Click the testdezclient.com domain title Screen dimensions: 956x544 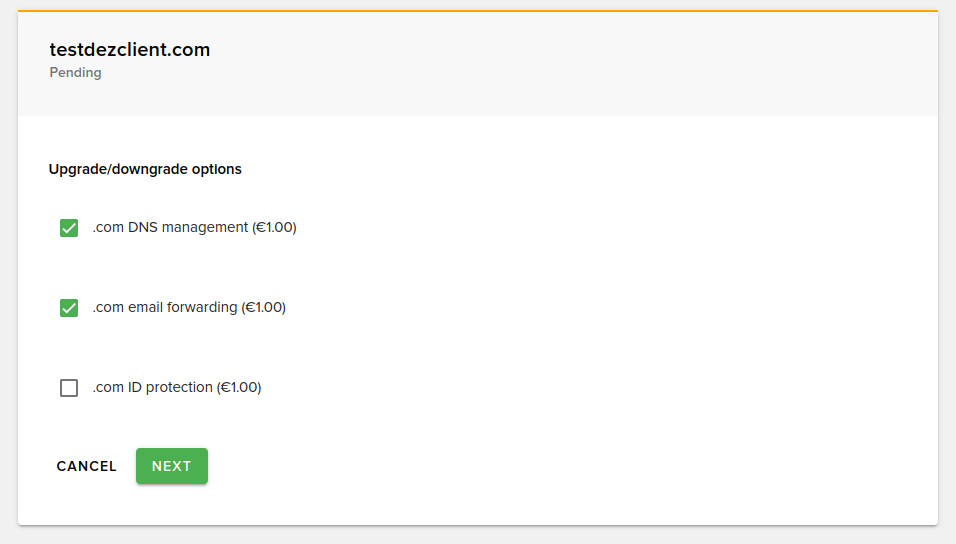pyautogui.click(x=130, y=50)
